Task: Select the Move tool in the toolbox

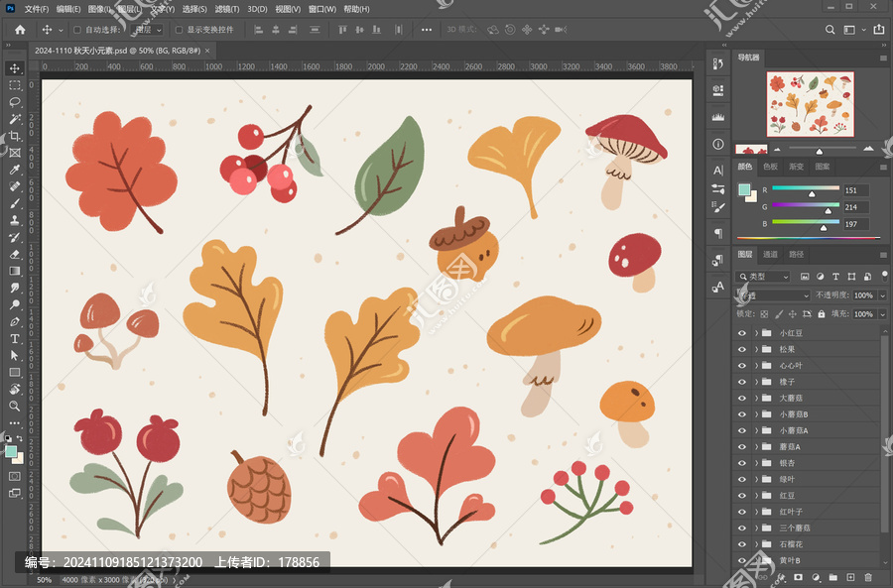Action: tap(15, 68)
